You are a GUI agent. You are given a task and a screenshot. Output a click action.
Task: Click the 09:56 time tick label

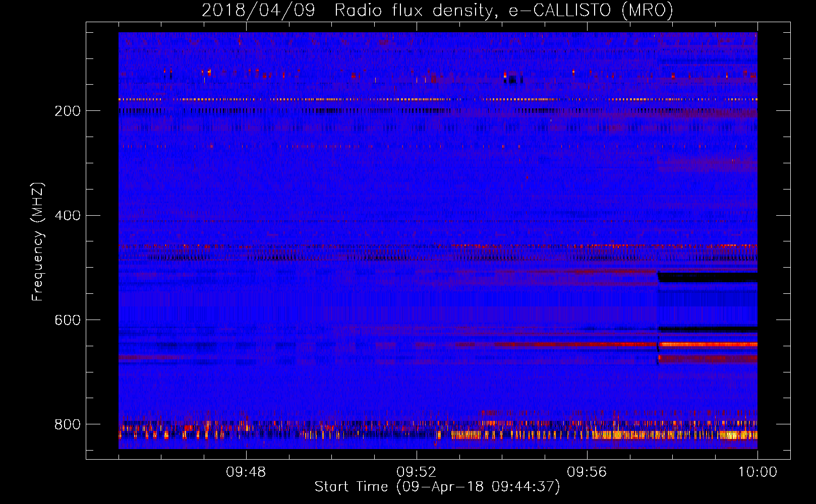(x=587, y=472)
